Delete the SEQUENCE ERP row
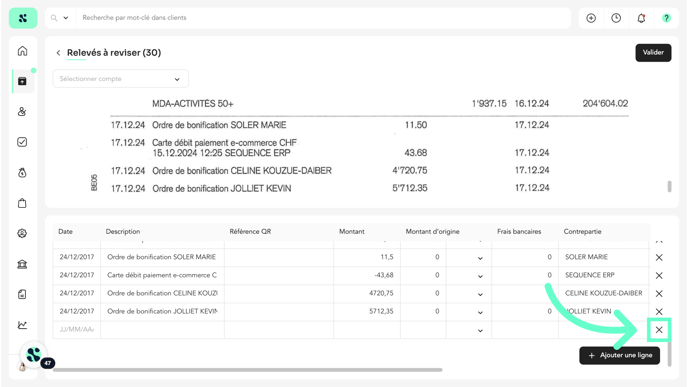This screenshot has height=387, width=688. pyautogui.click(x=659, y=276)
